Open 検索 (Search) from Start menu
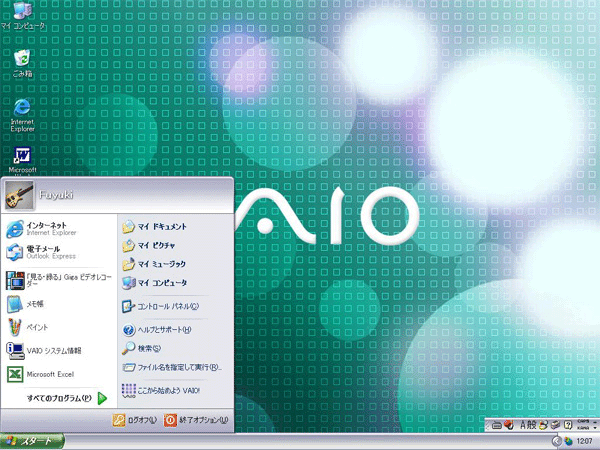Viewport: 600px width, 450px height. coord(142,348)
